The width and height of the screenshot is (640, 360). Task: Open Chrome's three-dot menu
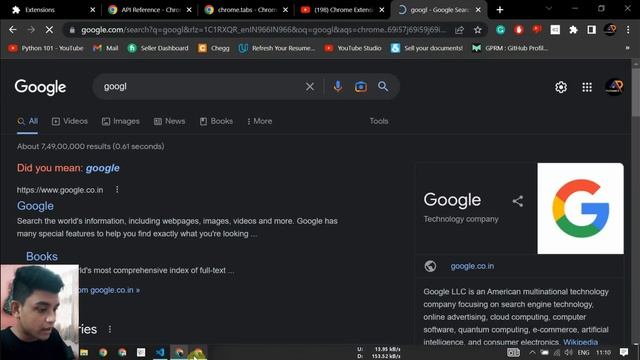pyautogui.click(x=628, y=29)
